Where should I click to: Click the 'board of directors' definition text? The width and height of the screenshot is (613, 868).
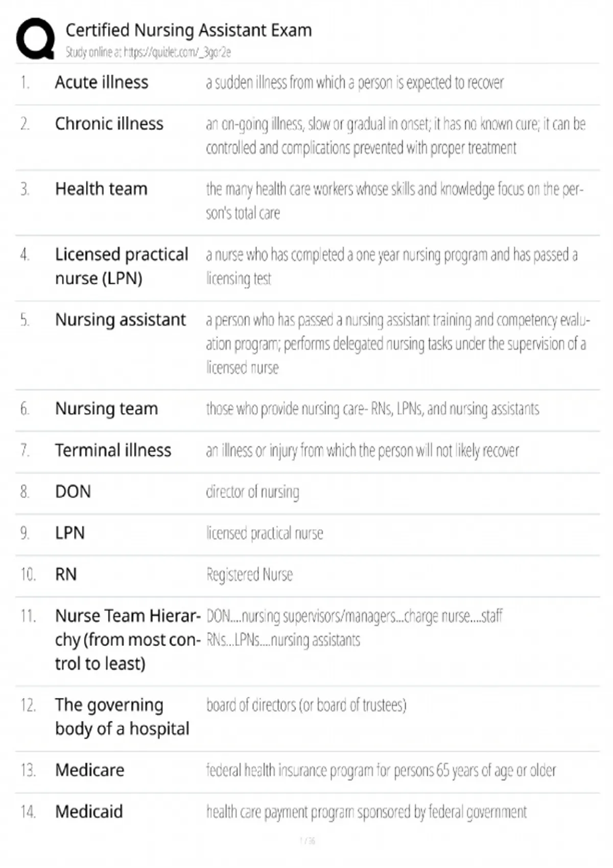(306, 705)
